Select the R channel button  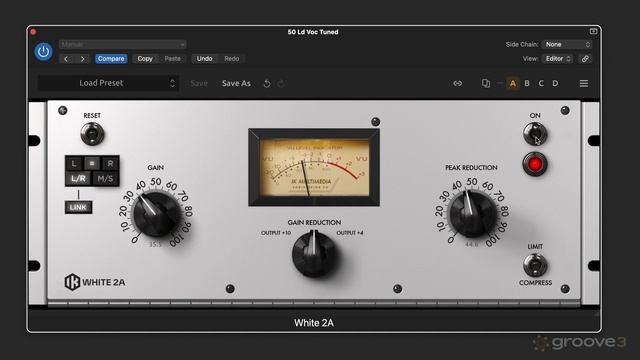(x=110, y=164)
